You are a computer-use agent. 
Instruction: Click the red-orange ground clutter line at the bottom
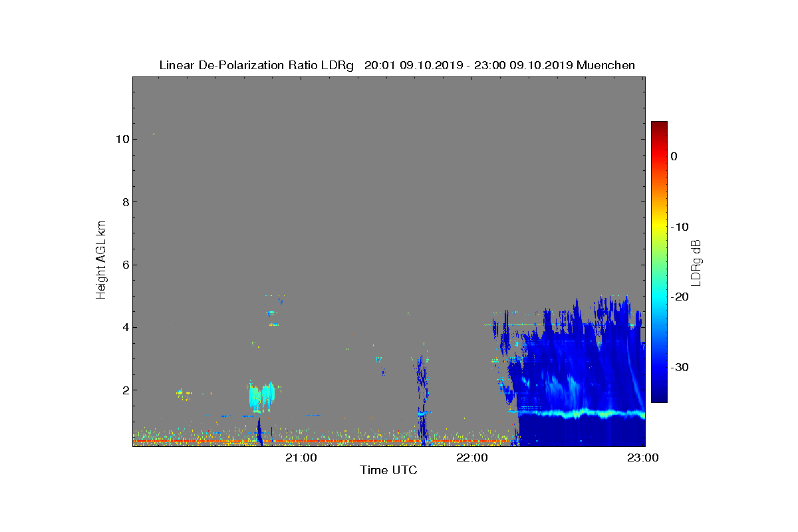[x=323, y=441]
